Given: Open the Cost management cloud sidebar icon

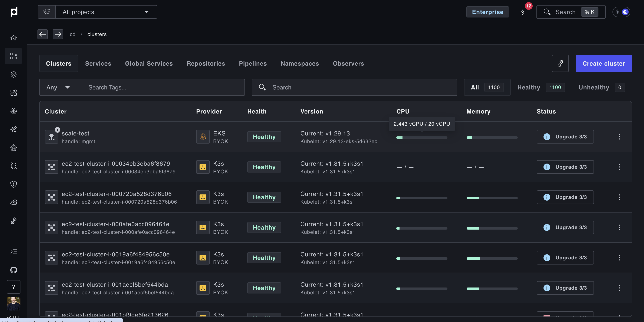Looking at the screenshot, I should (13, 203).
